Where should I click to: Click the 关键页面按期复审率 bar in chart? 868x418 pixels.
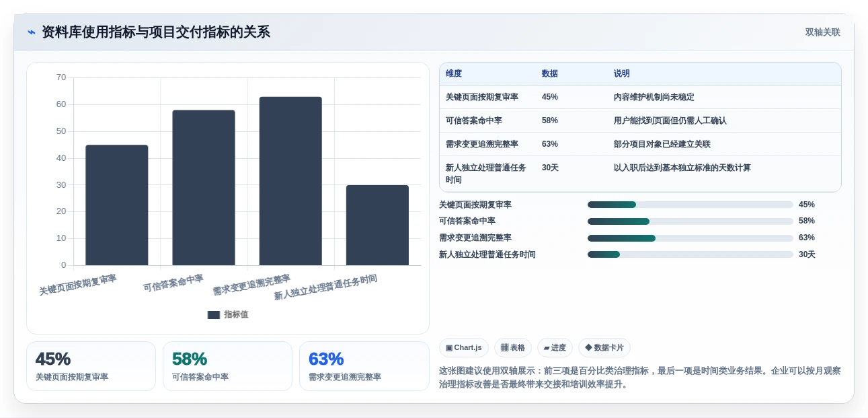click(x=117, y=205)
